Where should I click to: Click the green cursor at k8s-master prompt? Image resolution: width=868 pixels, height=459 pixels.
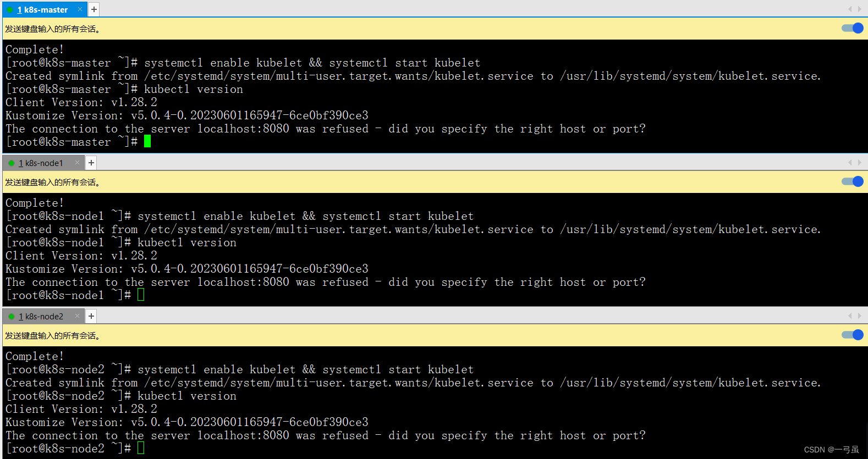tap(147, 142)
